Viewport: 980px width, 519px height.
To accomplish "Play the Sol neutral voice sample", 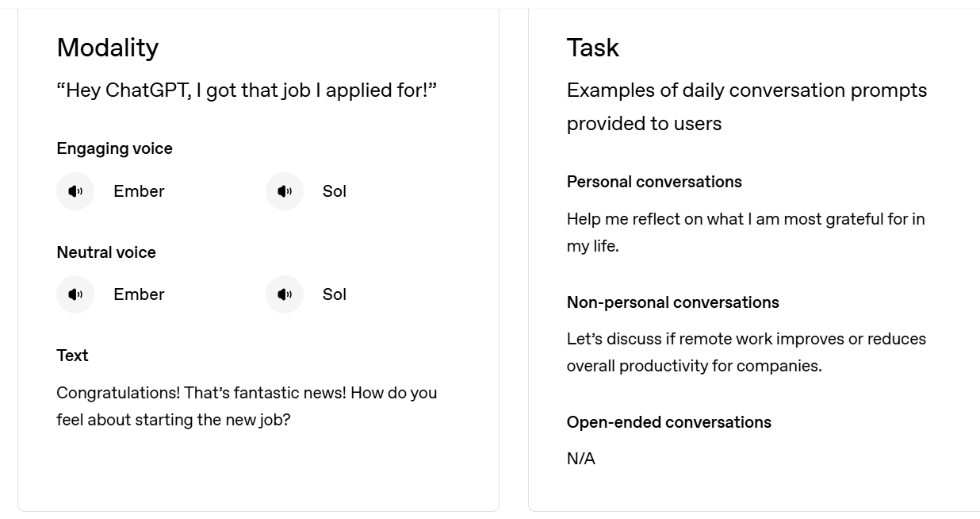I will [x=285, y=294].
